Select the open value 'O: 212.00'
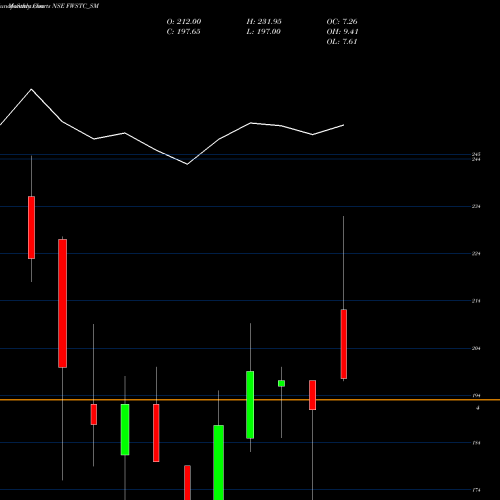Image resolution: width=500 pixels, height=500 pixels. [184, 22]
